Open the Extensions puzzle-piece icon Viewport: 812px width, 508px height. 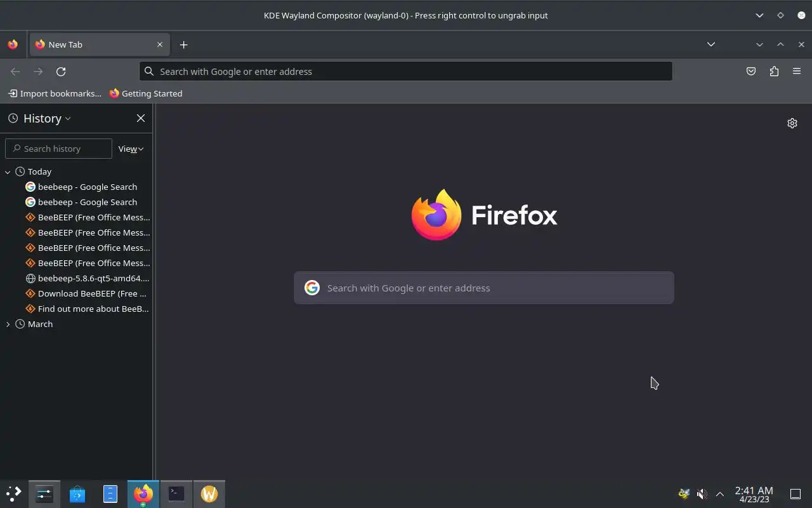click(x=774, y=71)
